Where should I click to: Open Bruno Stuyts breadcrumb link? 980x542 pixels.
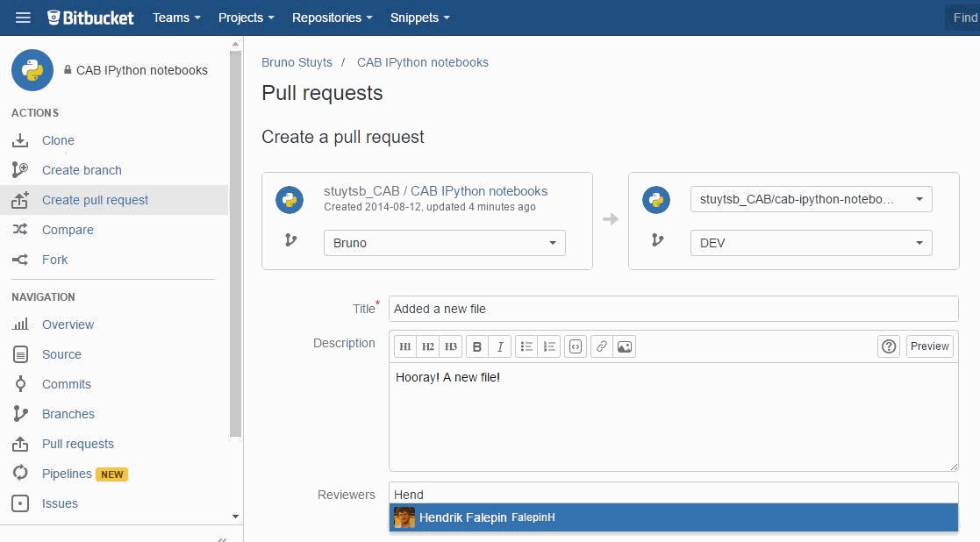[x=297, y=62]
